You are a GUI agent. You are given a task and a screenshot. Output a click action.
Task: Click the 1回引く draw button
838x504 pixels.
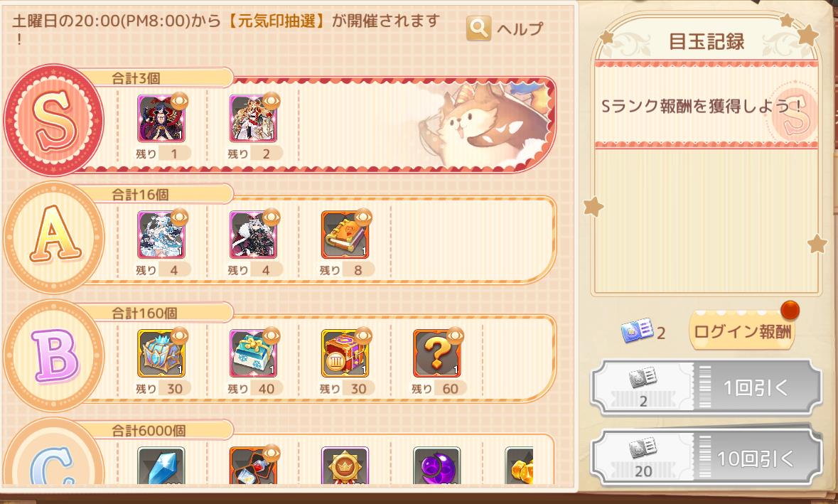tap(706, 388)
